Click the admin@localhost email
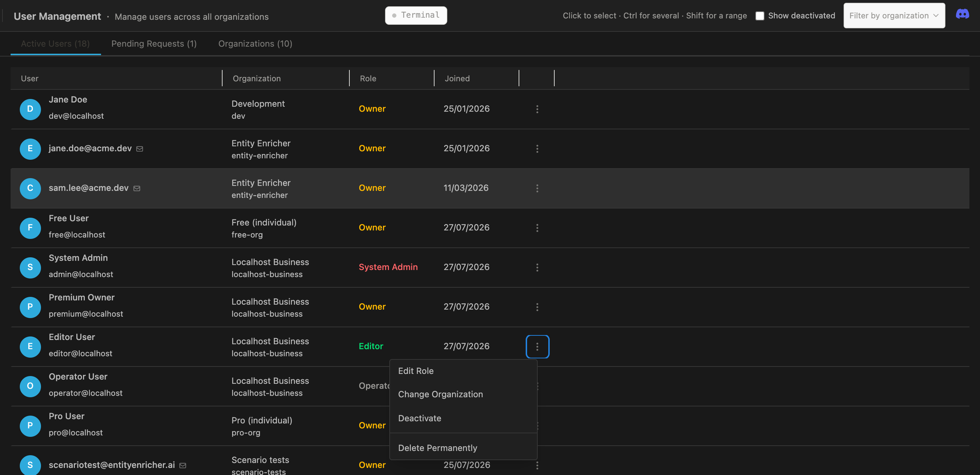The width and height of the screenshot is (980, 475). click(x=81, y=274)
